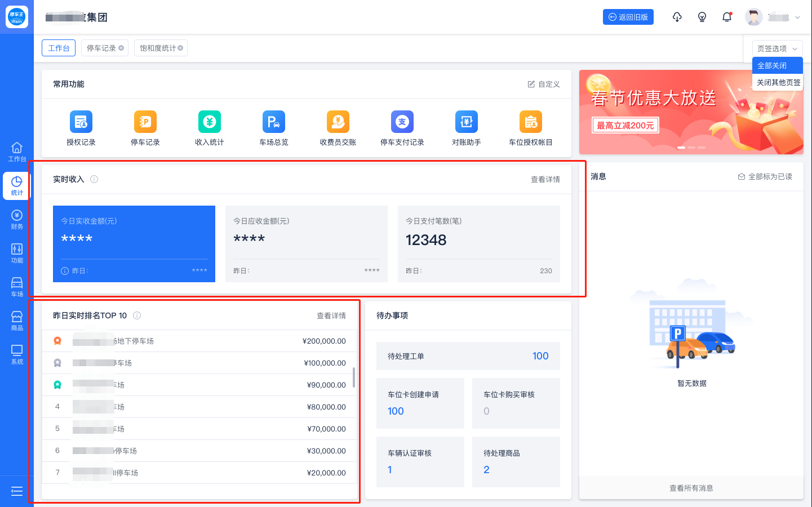Image resolution: width=812 pixels, height=507 pixels.
Task: Click the ¥80,000.00 ranking row
Action: pos(199,407)
